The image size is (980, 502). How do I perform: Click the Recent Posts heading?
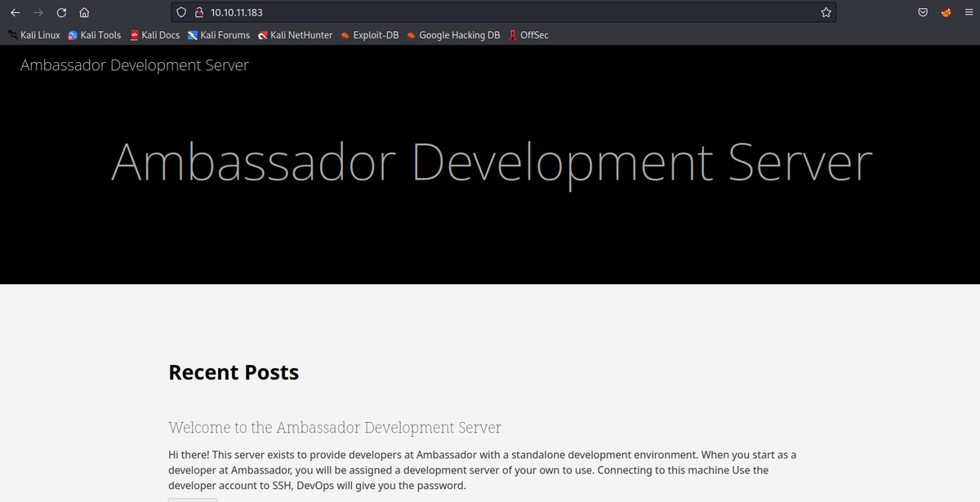pos(234,372)
